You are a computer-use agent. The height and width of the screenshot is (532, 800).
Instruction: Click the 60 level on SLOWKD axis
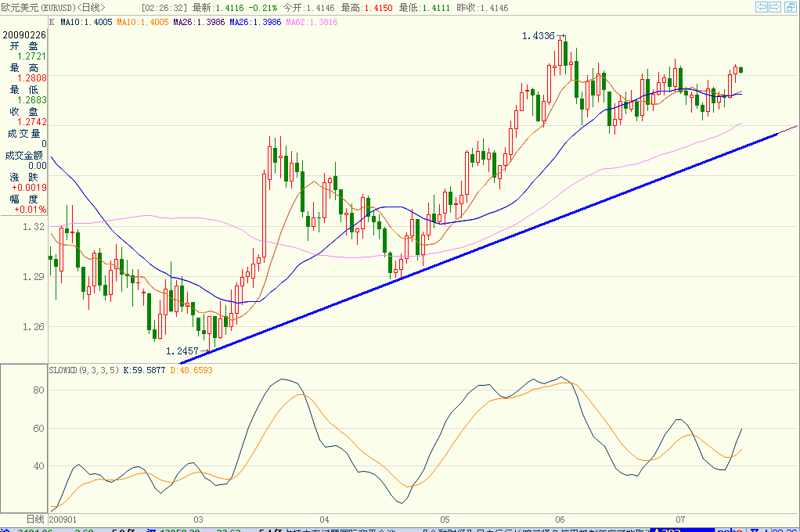click(x=39, y=429)
